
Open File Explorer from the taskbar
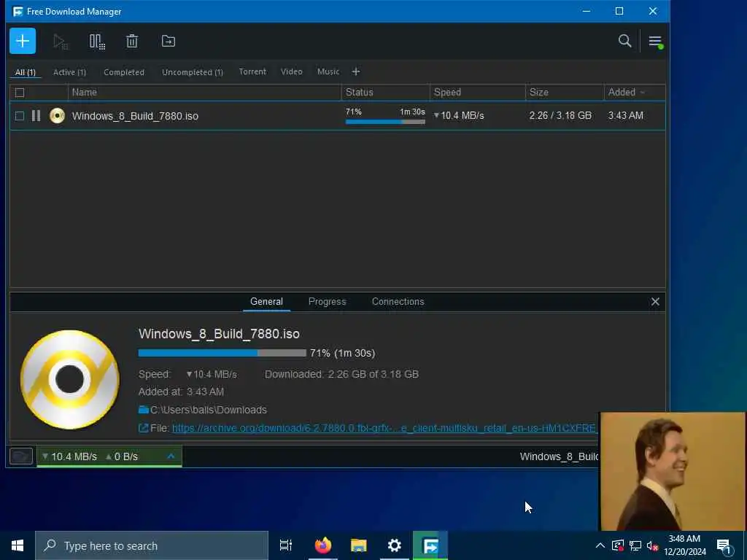pos(359,545)
